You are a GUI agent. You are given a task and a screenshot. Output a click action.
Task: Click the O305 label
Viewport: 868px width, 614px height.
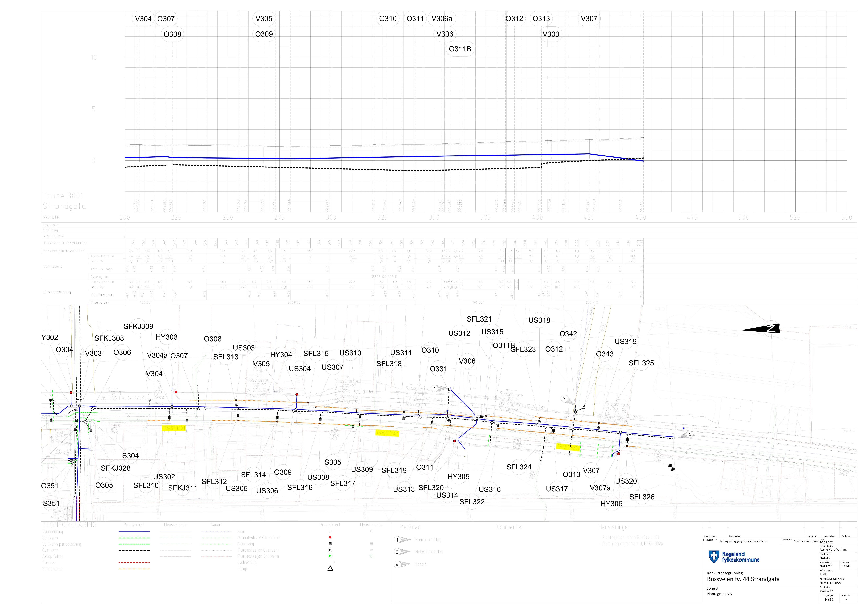pos(104,485)
